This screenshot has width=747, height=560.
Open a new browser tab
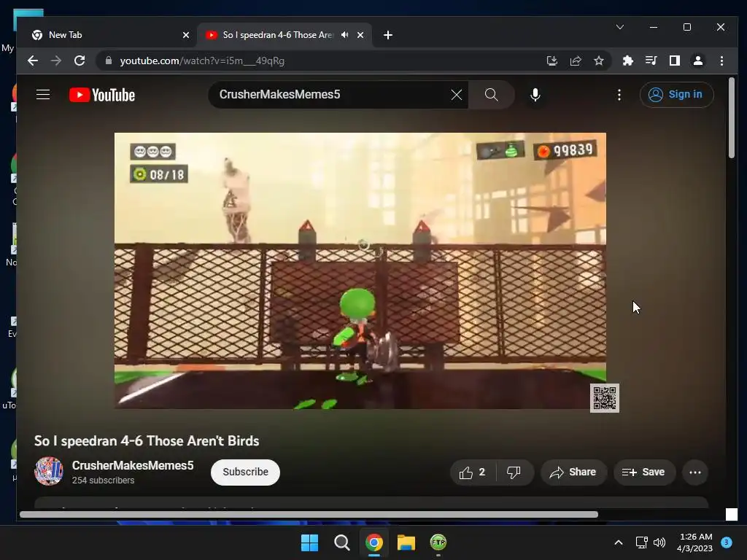(x=388, y=35)
